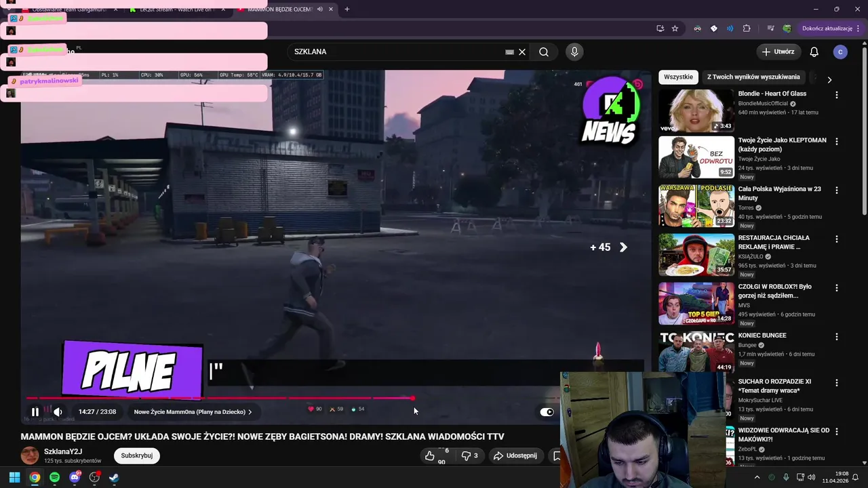The height and width of the screenshot is (488, 868).
Task: Open the on-screen keyboard icon in search
Action: [509, 52]
